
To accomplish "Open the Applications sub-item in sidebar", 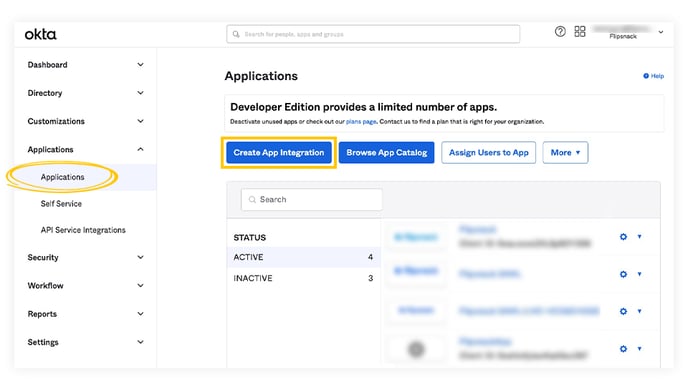I will (x=62, y=177).
